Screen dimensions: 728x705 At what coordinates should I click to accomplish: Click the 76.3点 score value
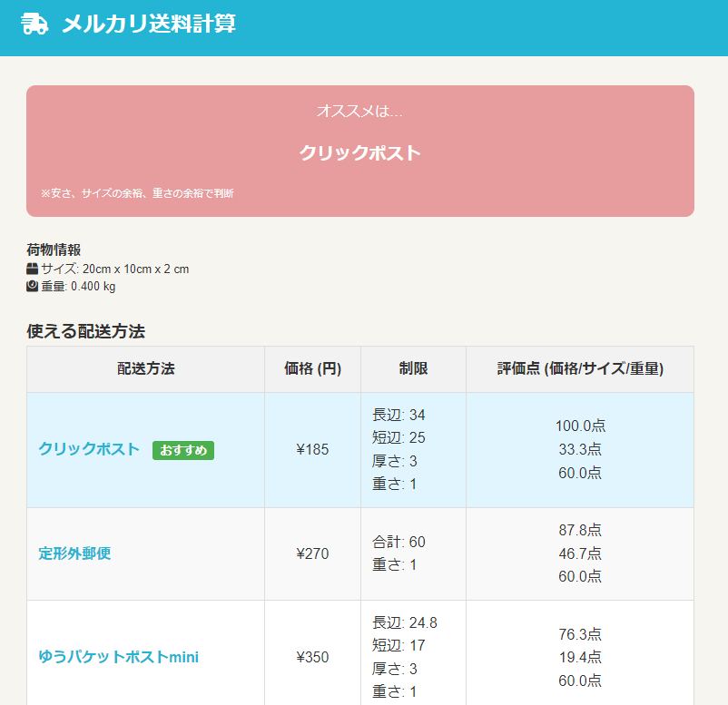tap(580, 634)
